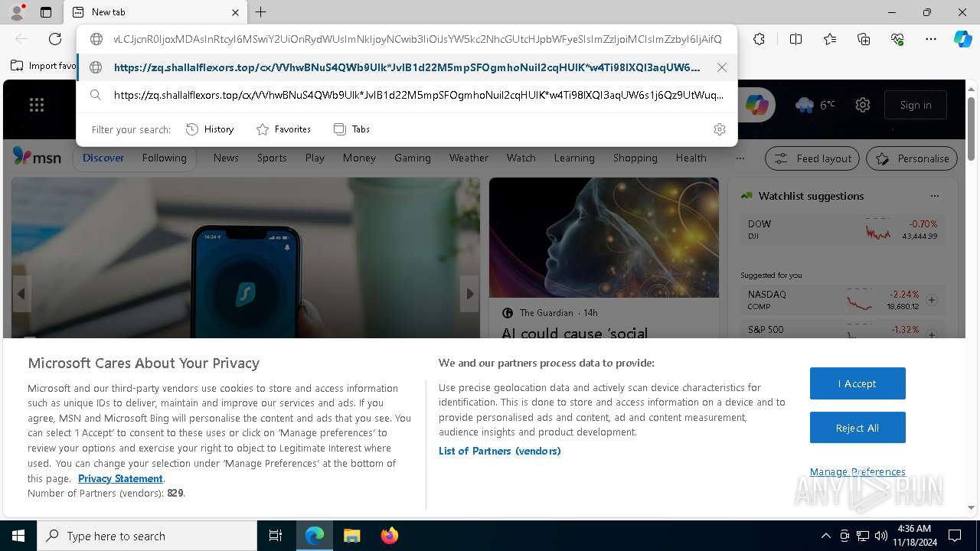
Task: Close the New tab tab
Action: click(235, 12)
